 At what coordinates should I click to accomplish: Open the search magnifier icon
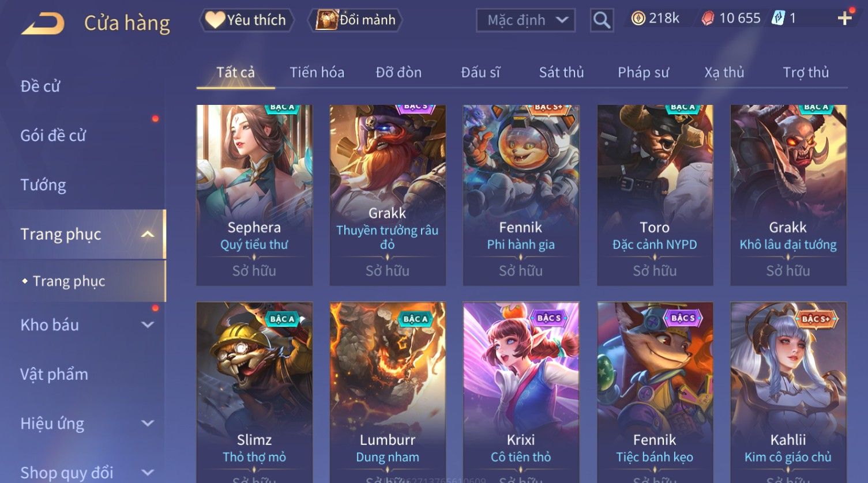(602, 20)
